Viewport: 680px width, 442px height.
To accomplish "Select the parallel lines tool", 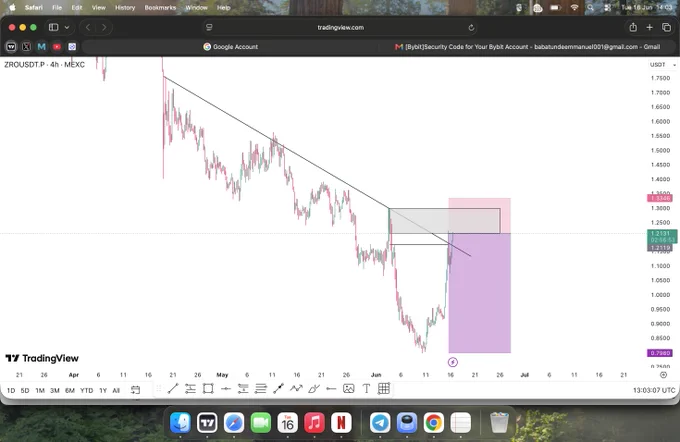I will click(261, 389).
